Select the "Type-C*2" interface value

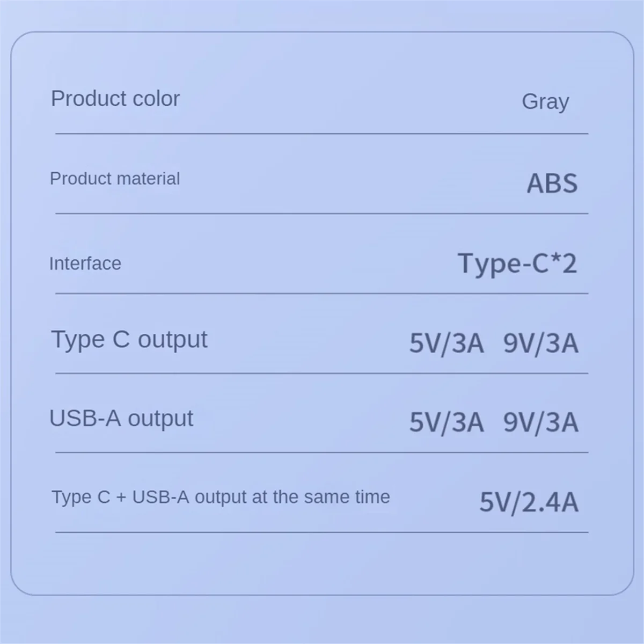(517, 264)
